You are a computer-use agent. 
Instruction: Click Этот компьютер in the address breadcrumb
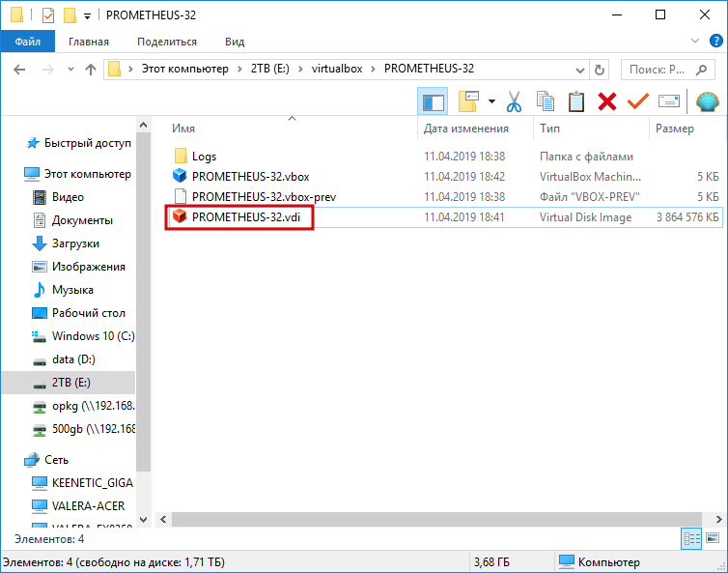(184, 69)
